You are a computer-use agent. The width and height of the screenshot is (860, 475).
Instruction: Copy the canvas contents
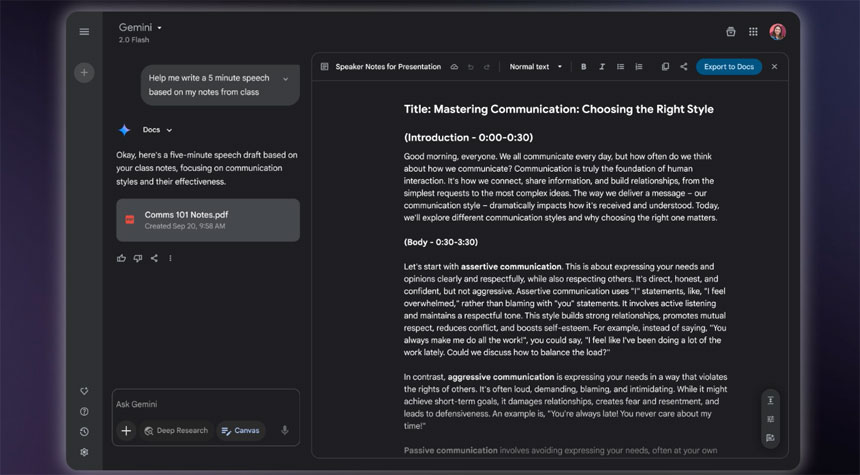pos(665,67)
